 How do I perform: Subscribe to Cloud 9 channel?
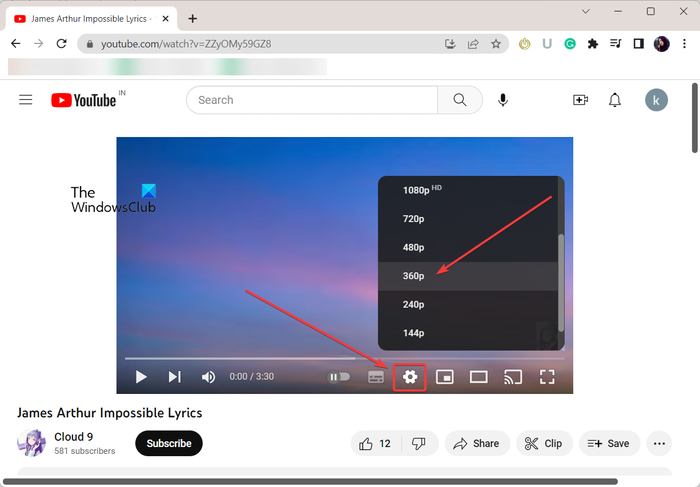(169, 443)
